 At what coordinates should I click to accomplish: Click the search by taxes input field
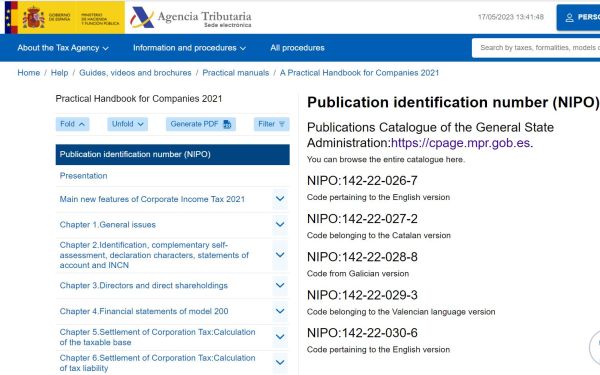coord(536,48)
